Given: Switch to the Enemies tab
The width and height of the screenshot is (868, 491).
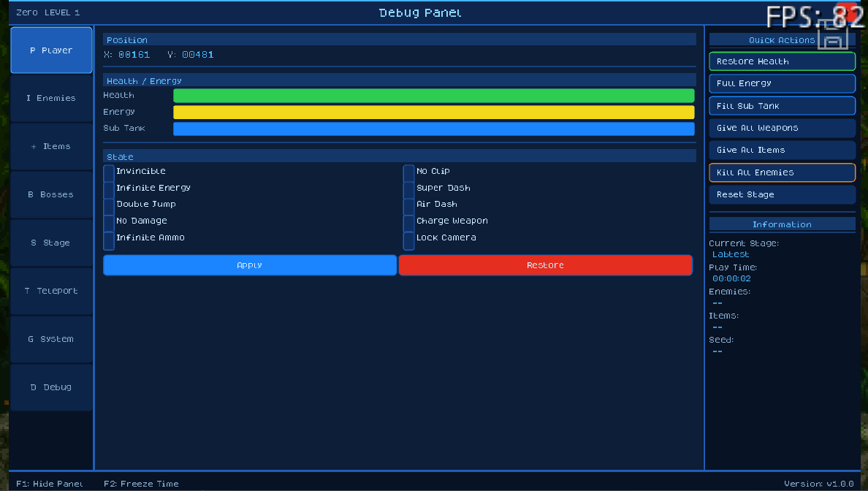Looking at the screenshot, I should tap(51, 98).
